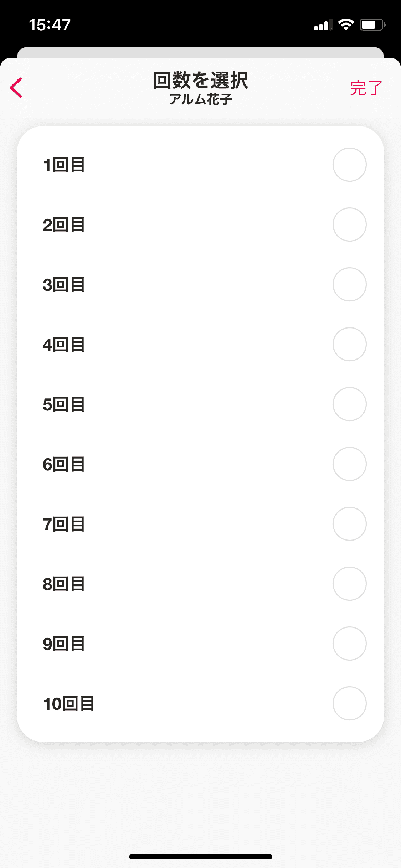The image size is (401, 868).
Task: Choose the 5回目 radio circle
Action: tap(349, 404)
